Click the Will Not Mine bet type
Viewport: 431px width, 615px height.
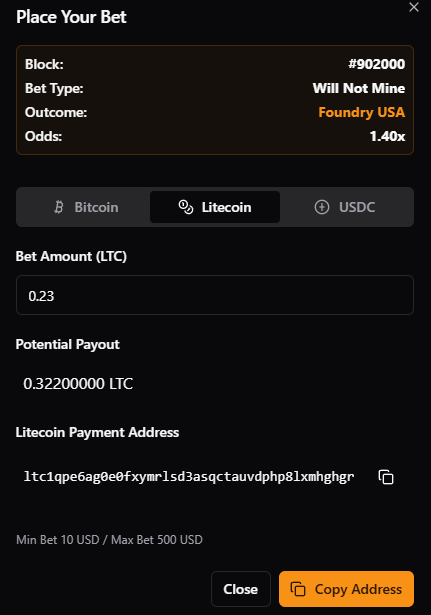click(359, 88)
